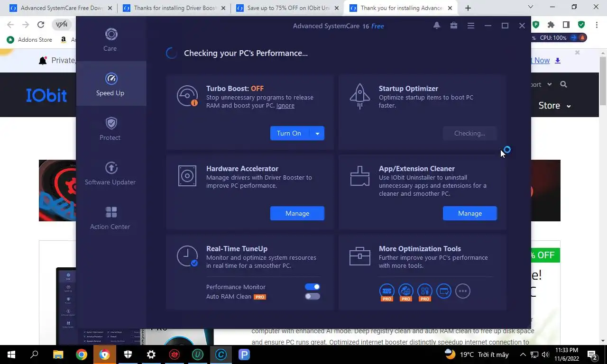This screenshot has height=364, width=607.
Task: Open the Windows Start menu
Action: 11,355
